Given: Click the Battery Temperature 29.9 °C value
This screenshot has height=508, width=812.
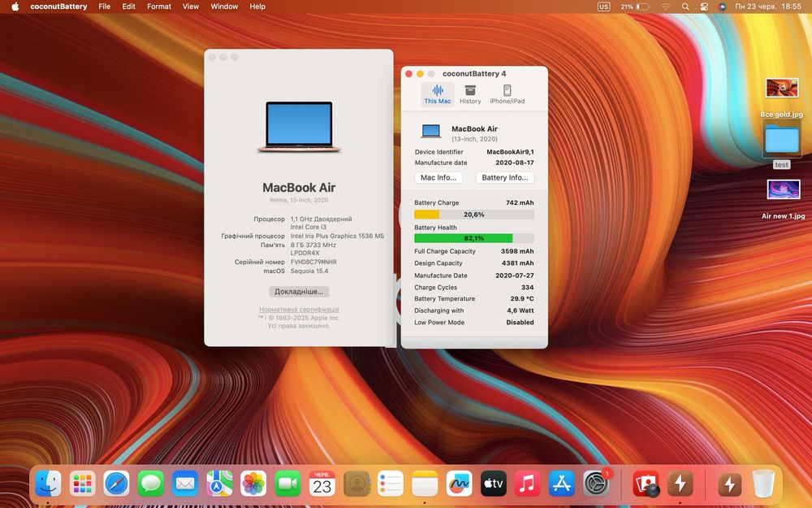Looking at the screenshot, I should click(522, 298).
